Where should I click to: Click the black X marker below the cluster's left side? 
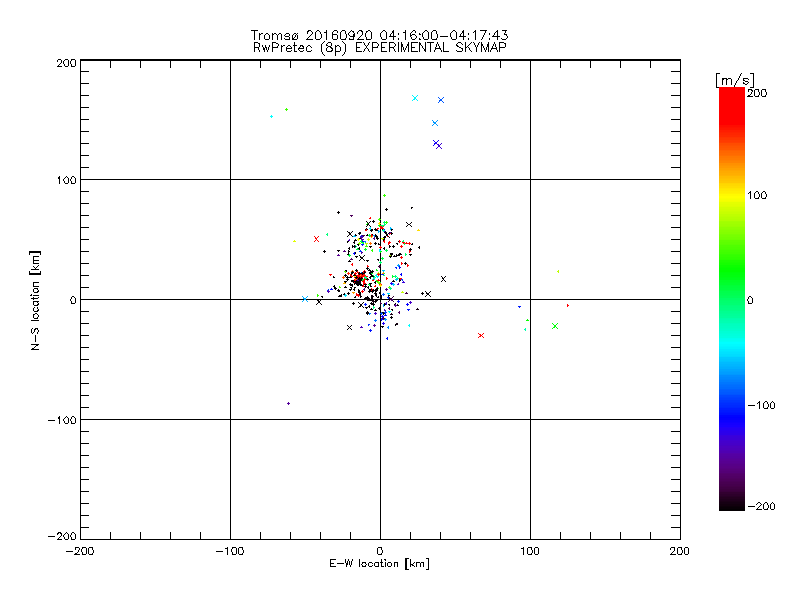tap(349, 327)
